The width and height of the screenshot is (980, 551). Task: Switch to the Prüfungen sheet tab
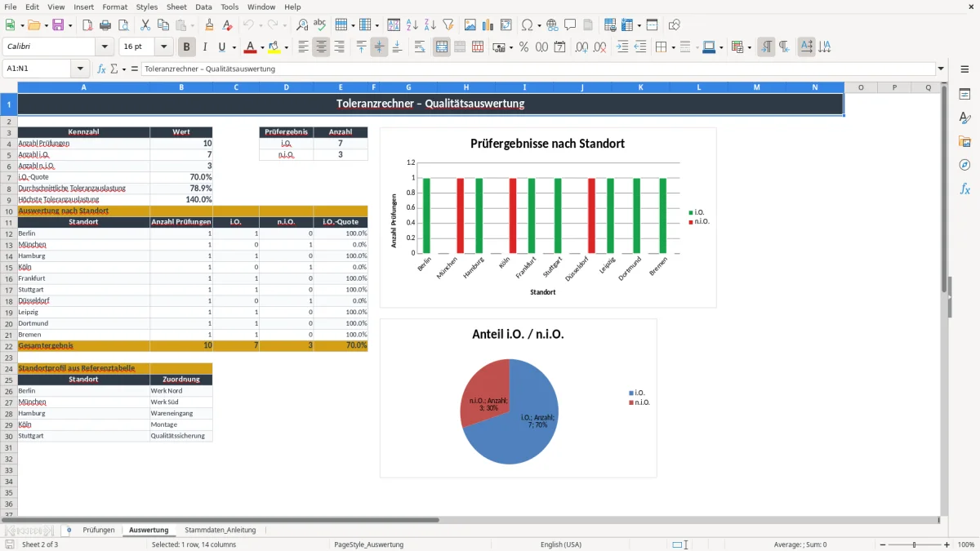click(x=99, y=530)
